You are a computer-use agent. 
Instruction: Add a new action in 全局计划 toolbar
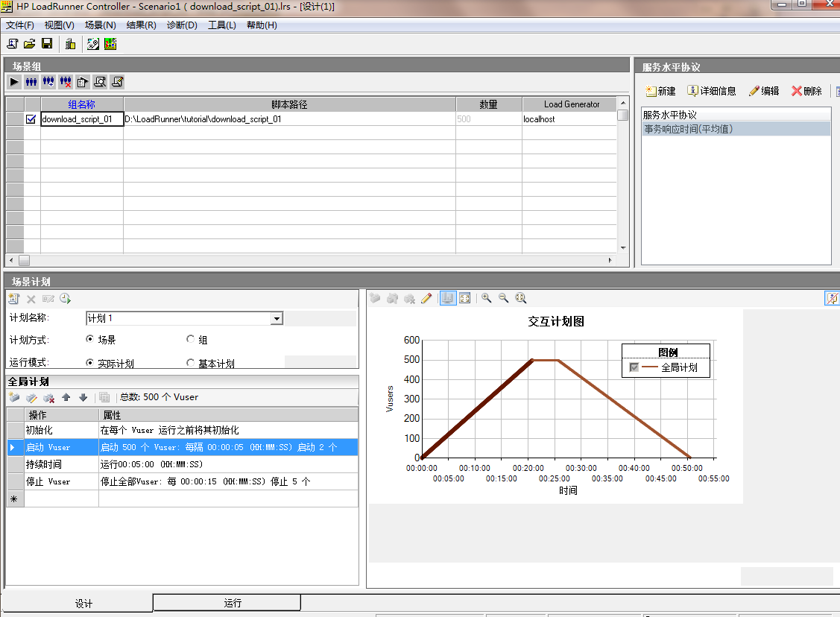[13, 397]
